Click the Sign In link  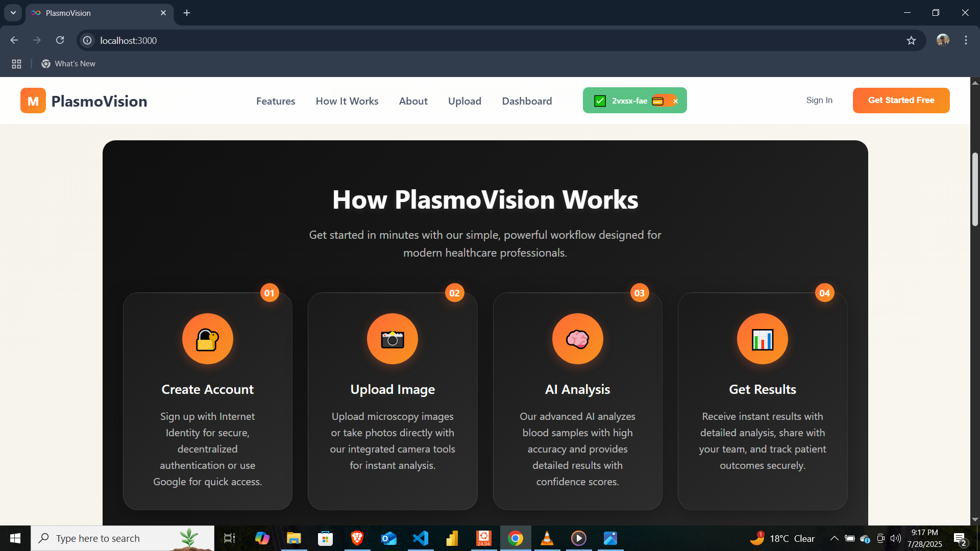pyautogui.click(x=819, y=101)
